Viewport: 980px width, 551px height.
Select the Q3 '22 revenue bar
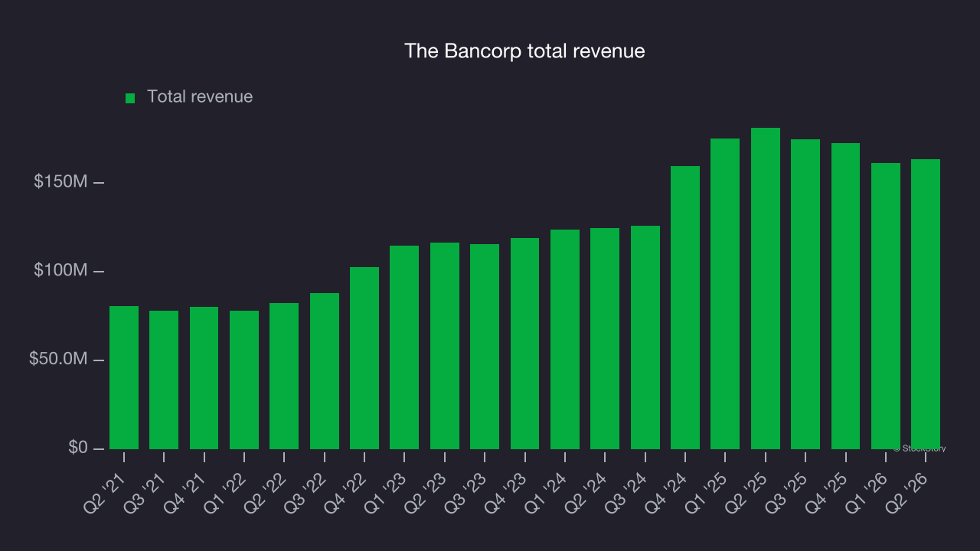click(x=325, y=371)
